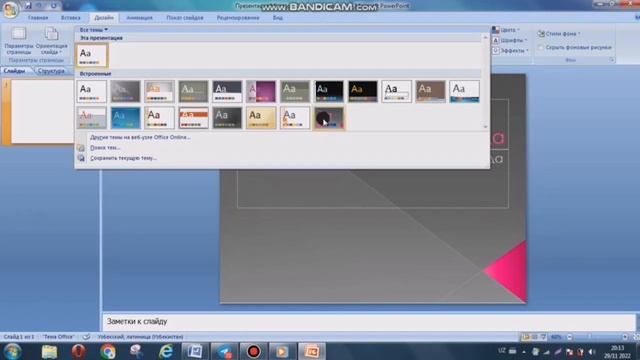Open the Стили фона background styles dropdown
This screenshot has height=360, width=640.
pyautogui.click(x=559, y=33)
